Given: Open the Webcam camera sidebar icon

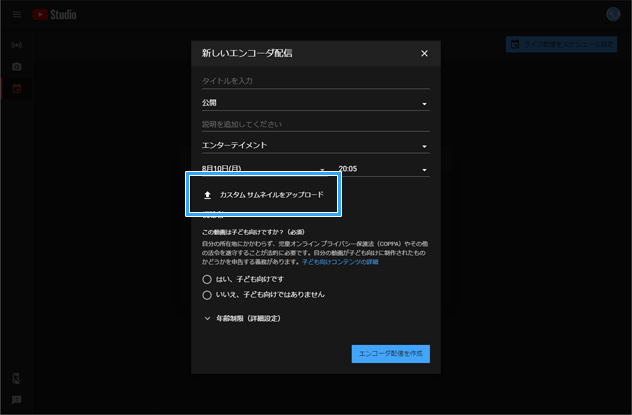Looking at the screenshot, I should 16,67.
